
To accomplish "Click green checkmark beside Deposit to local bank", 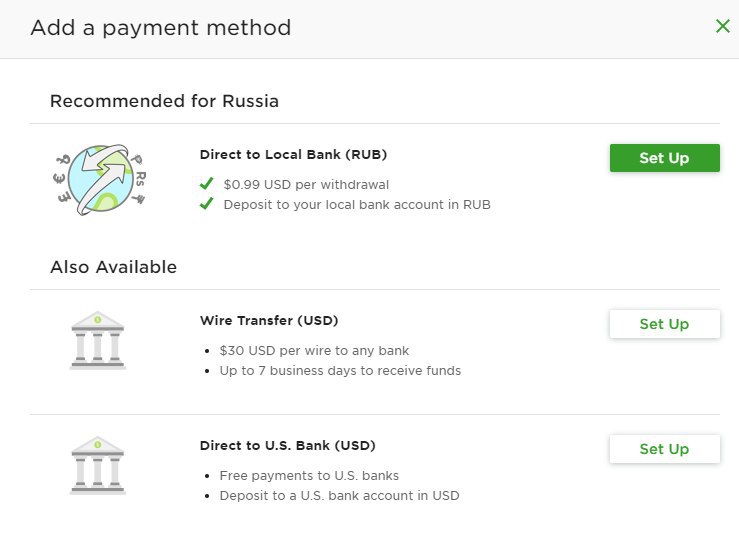I will click(x=206, y=204).
